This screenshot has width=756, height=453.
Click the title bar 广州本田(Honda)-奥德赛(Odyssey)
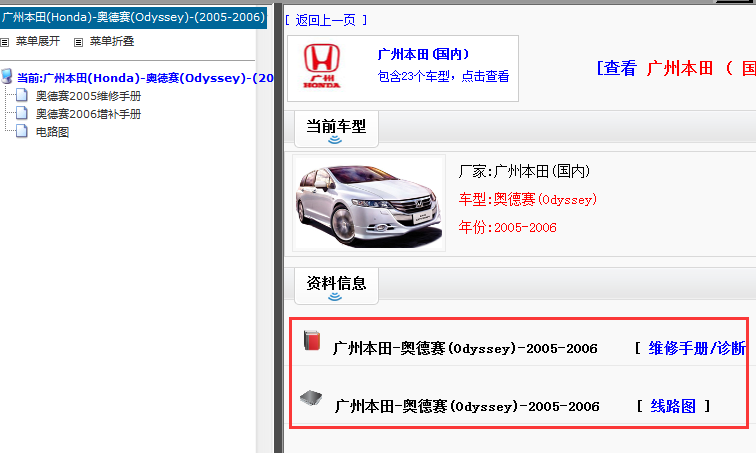pyautogui.click(x=134, y=17)
